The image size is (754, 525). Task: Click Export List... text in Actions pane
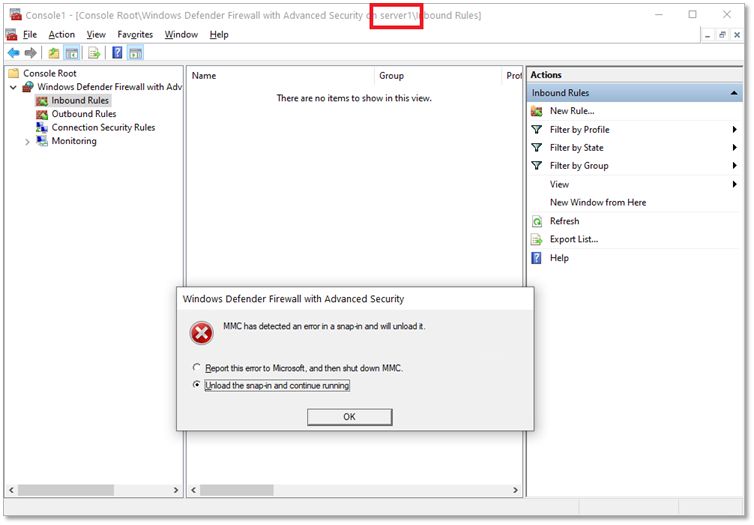pyautogui.click(x=574, y=239)
